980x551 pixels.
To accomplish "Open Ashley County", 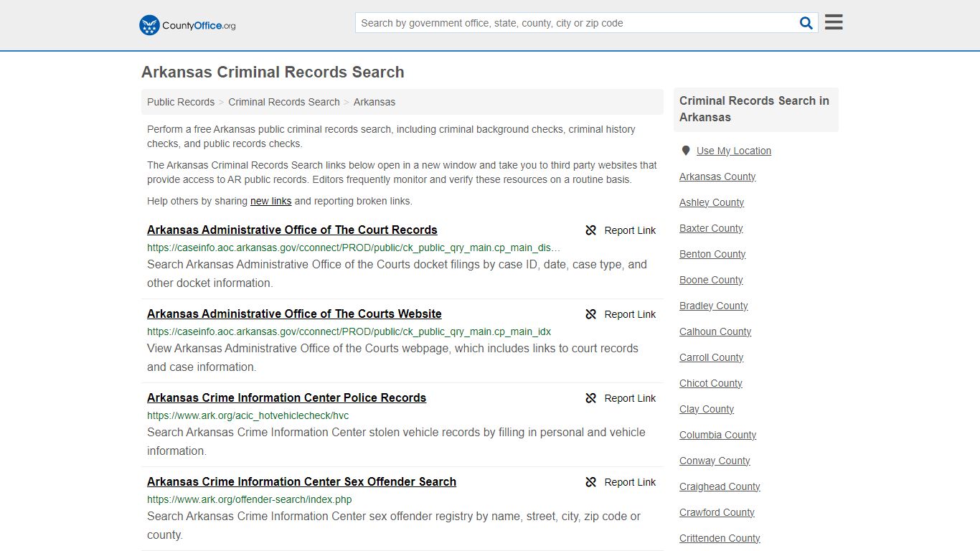I will 712,202.
